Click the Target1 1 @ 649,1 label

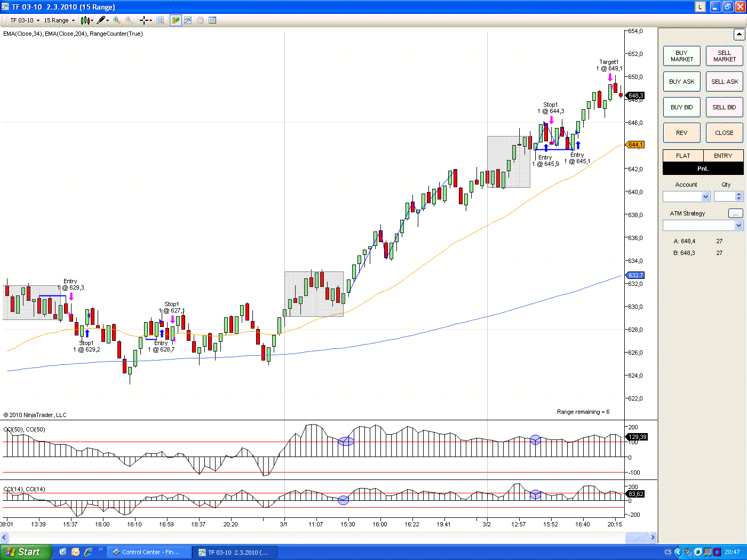coord(609,65)
